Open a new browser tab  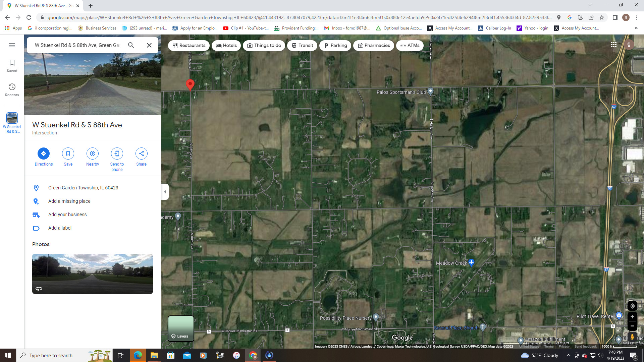(91, 6)
